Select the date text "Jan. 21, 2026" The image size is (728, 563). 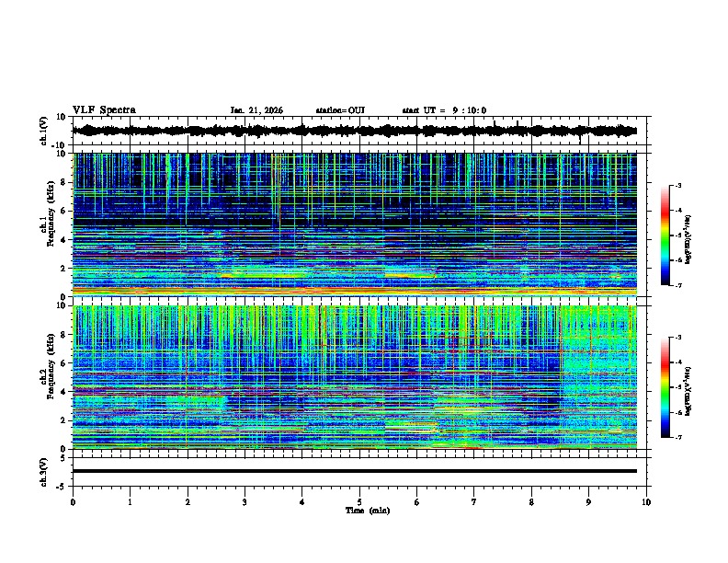tap(256, 110)
